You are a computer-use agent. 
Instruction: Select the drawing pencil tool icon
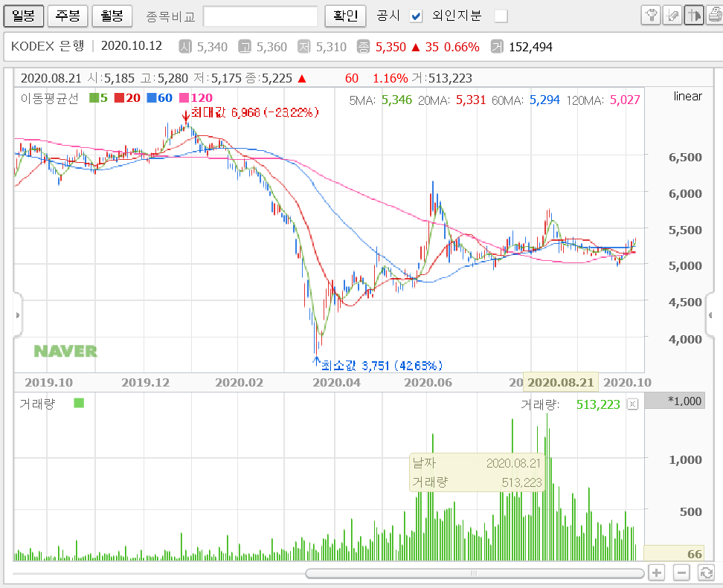click(x=672, y=16)
